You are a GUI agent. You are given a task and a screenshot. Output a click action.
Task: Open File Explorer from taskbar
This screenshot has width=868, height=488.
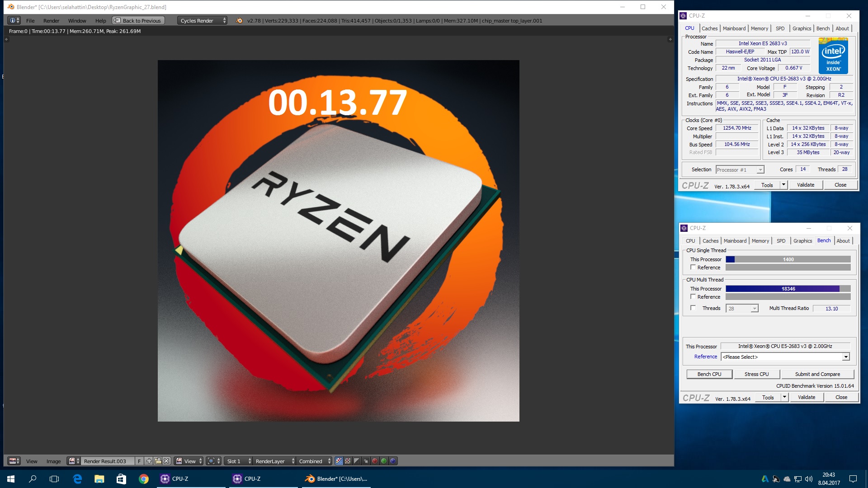(x=99, y=479)
